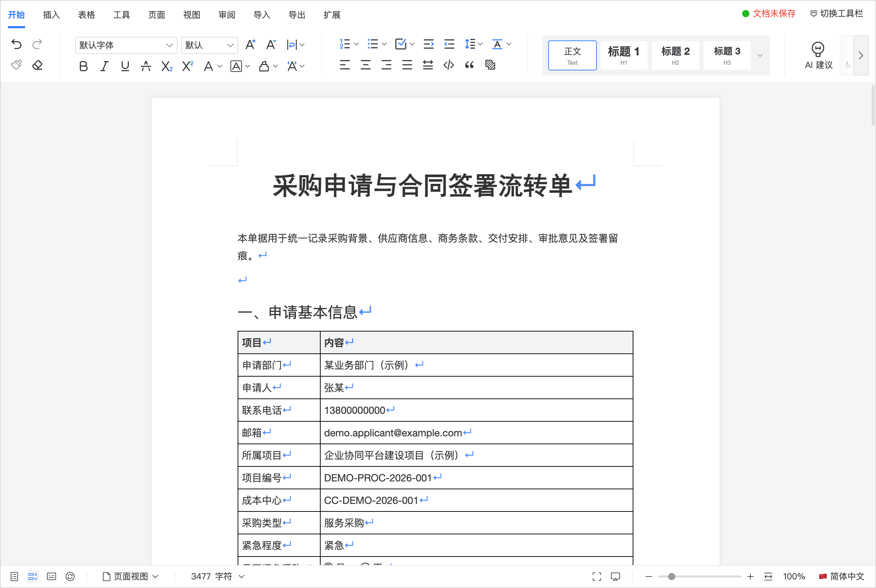The image size is (876, 588).
Task: Adjust the zoom slider handle
Action: pyautogui.click(x=672, y=576)
